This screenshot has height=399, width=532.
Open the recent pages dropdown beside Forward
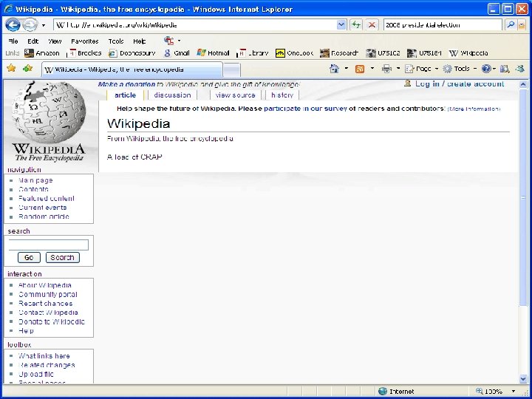[44, 25]
